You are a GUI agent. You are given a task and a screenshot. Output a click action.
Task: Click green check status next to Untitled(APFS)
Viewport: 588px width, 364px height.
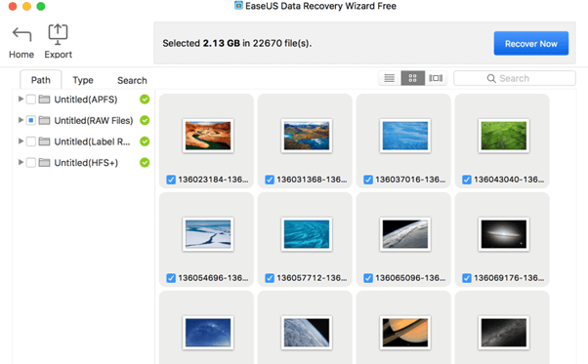(x=145, y=100)
